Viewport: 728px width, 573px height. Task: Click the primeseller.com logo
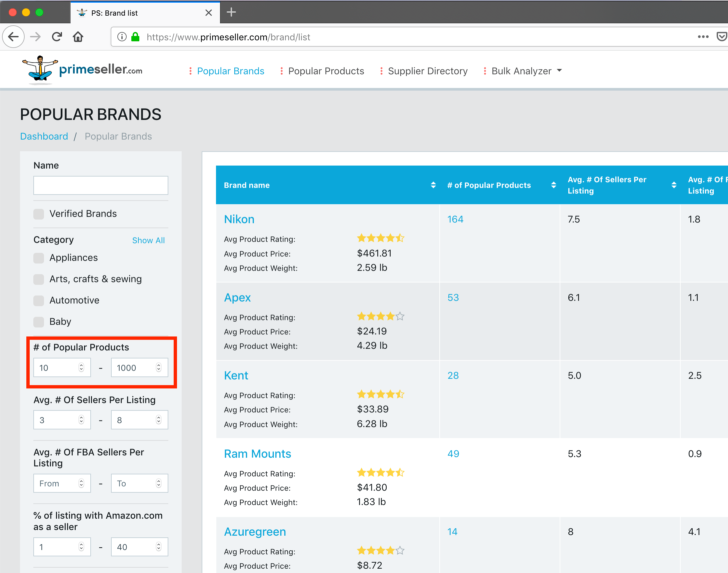coord(82,70)
